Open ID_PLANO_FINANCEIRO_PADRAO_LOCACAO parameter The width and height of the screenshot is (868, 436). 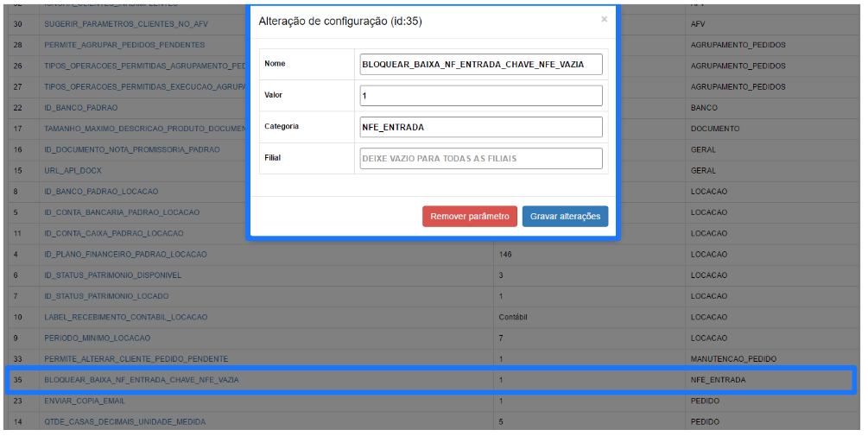click(x=125, y=255)
